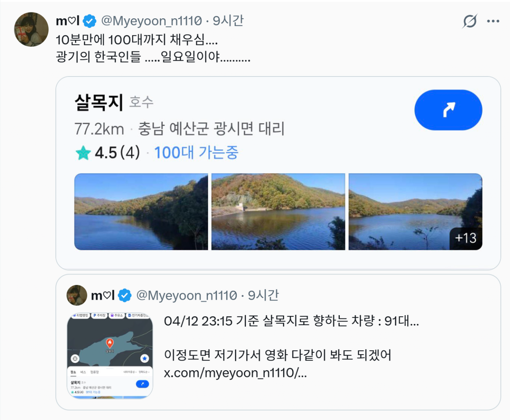510x420 pixels.
Task: Open the x.com/myeyoon_n1110 link
Action: (x=235, y=373)
